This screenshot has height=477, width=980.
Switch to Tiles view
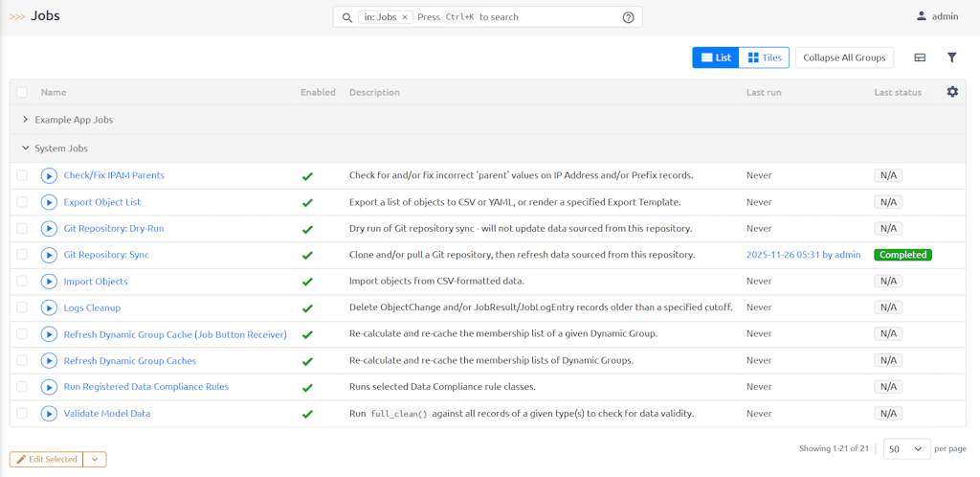[764, 57]
